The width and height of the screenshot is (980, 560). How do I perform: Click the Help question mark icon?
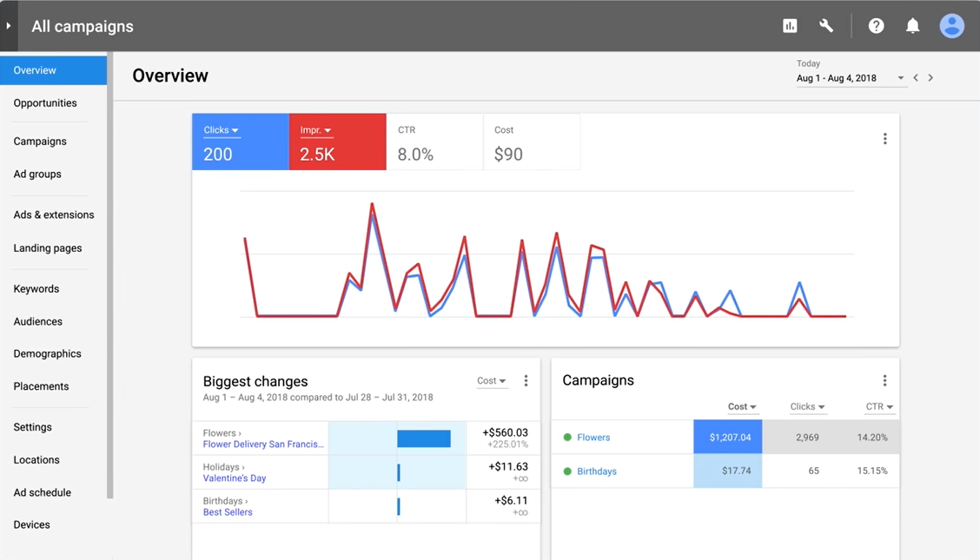coord(876,25)
